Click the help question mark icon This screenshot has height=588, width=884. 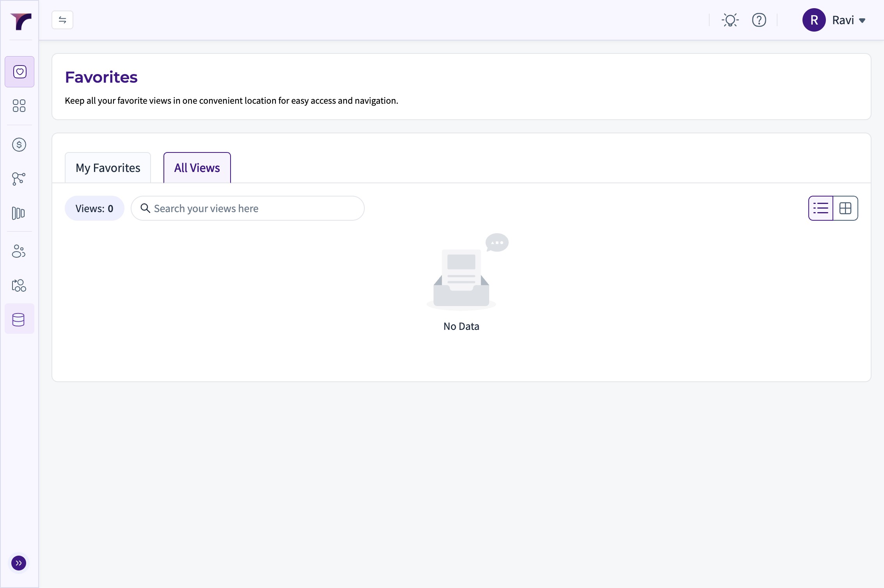pyautogui.click(x=759, y=20)
